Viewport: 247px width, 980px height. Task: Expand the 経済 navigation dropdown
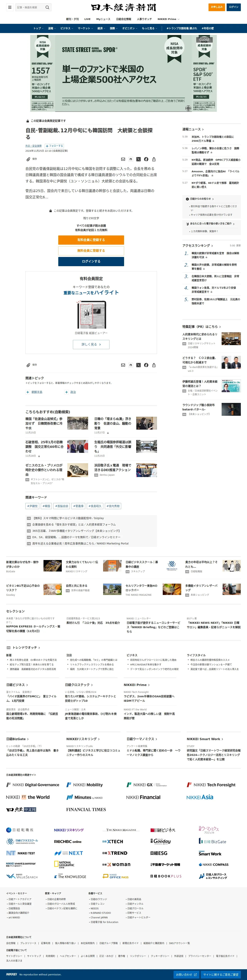click(x=101, y=28)
